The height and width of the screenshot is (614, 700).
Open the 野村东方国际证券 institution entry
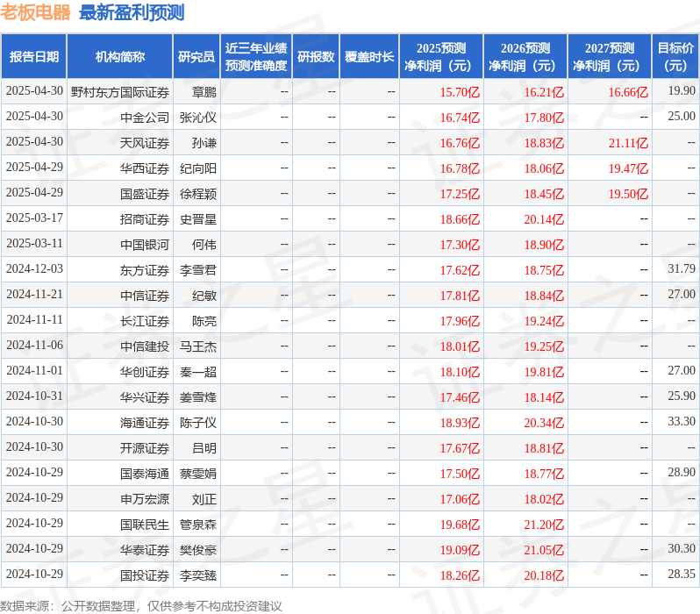pyautogui.click(x=120, y=92)
